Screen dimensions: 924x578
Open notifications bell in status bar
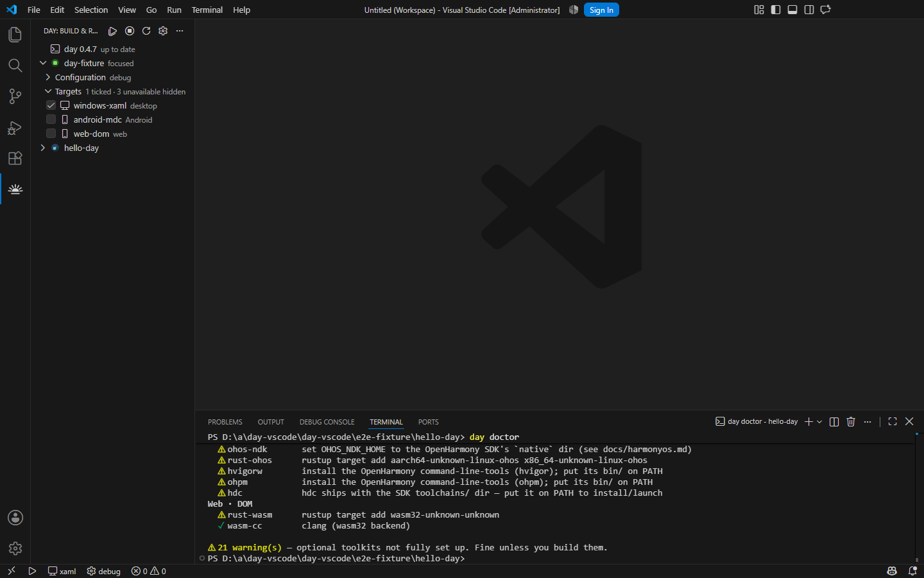(912, 571)
